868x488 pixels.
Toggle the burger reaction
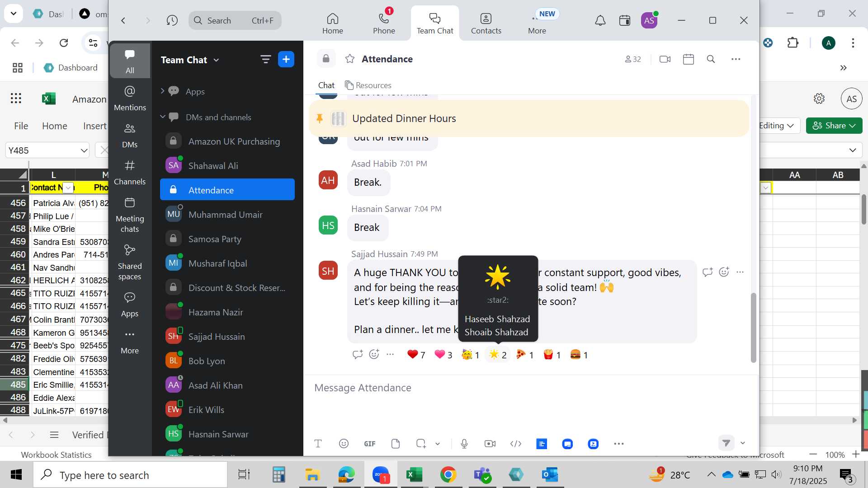pyautogui.click(x=579, y=355)
